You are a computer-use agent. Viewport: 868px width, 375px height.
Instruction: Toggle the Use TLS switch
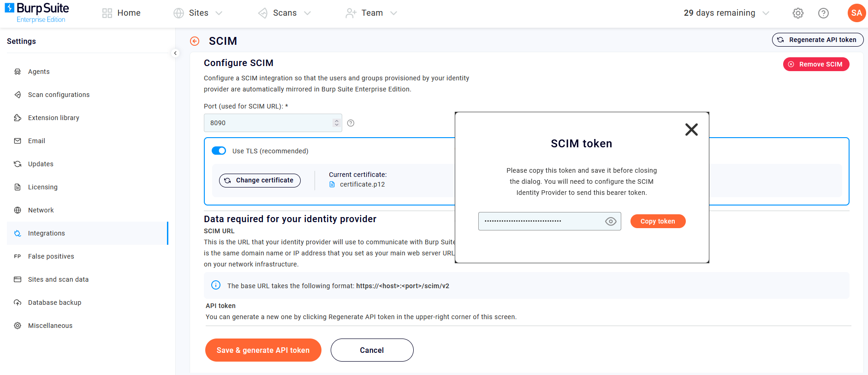pos(219,151)
